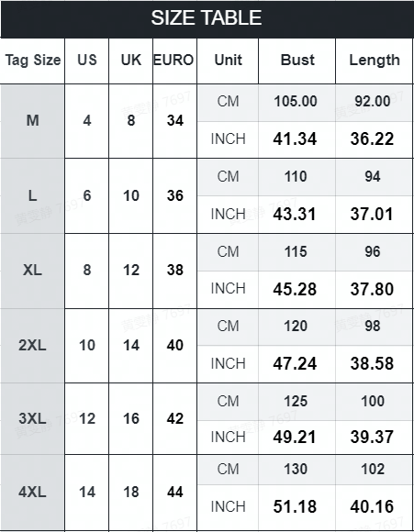Select the 37.01 length inch value

coord(372,215)
